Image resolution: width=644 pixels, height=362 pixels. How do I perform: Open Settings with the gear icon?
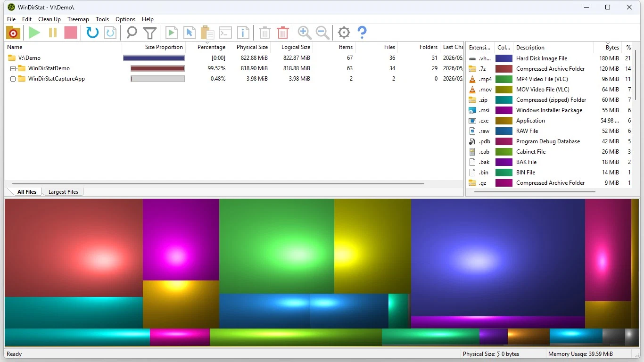click(344, 33)
